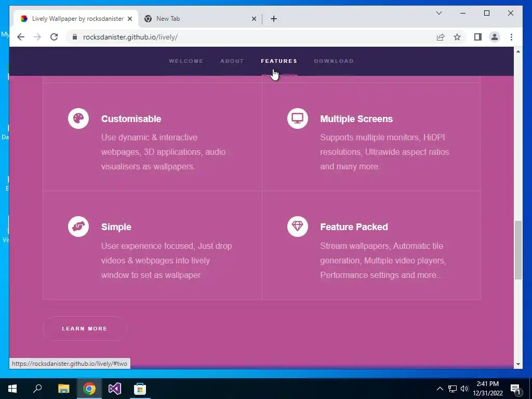The image size is (532, 399).
Task: Click the Feature Packed heading
Action: [x=354, y=227]
